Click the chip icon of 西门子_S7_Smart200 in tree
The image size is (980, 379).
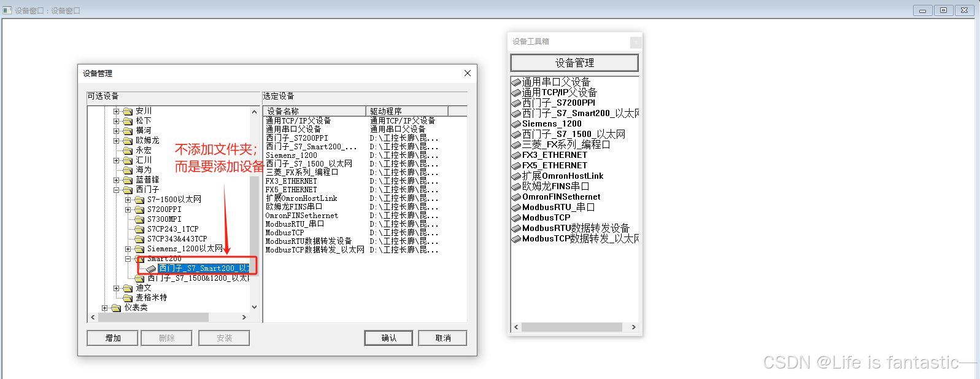151,268
